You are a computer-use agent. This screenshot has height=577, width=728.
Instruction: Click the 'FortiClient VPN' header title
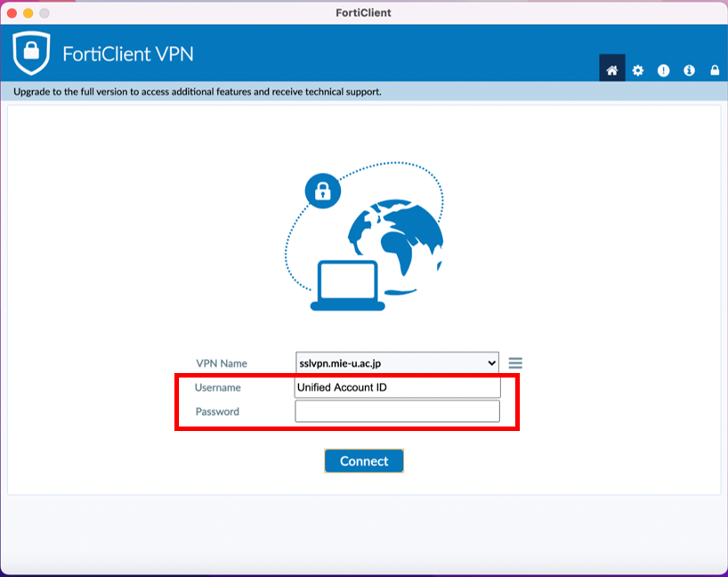click(x=128, y=54)
